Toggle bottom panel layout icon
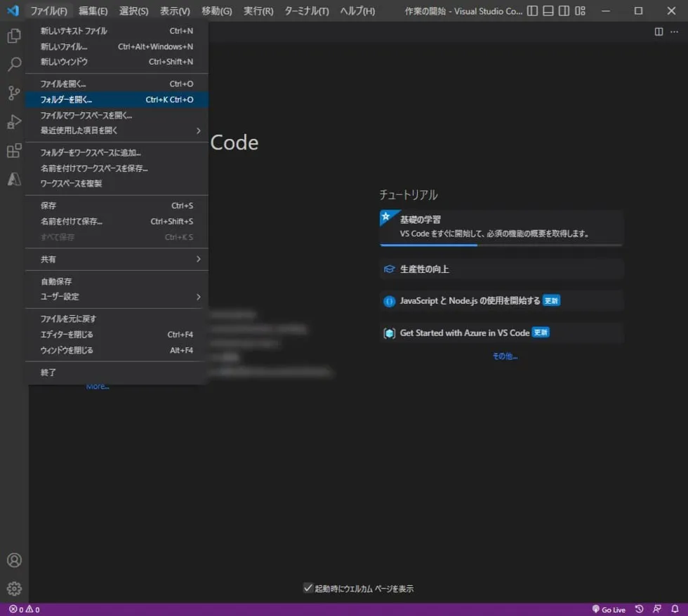This screenshot has height=616, width=688. [548, 11]
